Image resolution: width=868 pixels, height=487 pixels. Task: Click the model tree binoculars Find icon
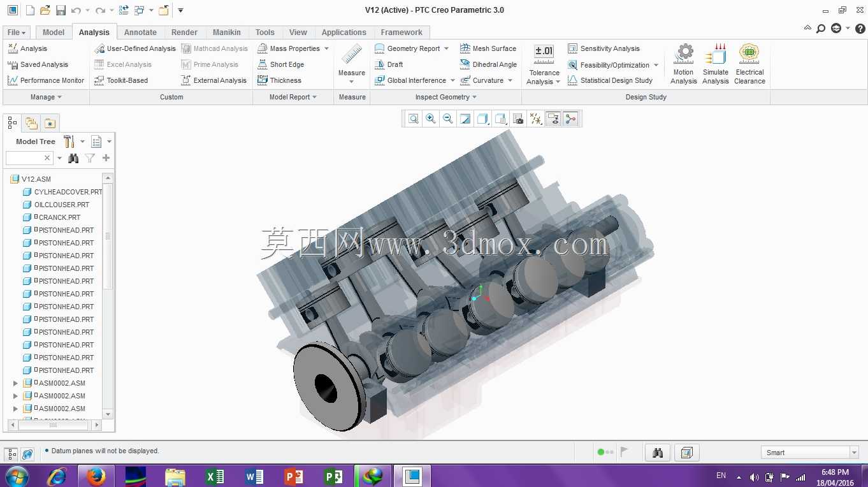tap(73, 158)
